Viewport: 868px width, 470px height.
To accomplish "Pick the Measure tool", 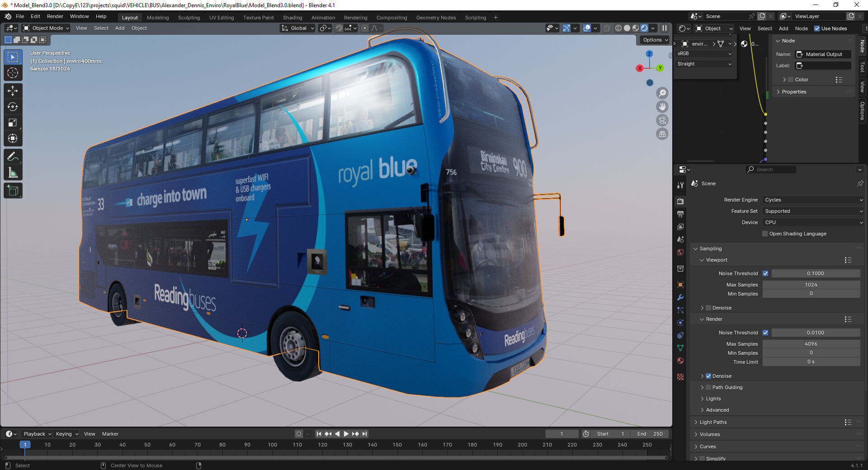I will coord(13,173).
